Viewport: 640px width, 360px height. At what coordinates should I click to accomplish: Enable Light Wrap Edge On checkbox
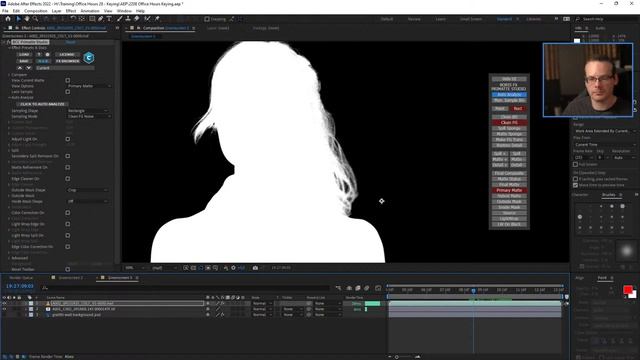(68, 224)
